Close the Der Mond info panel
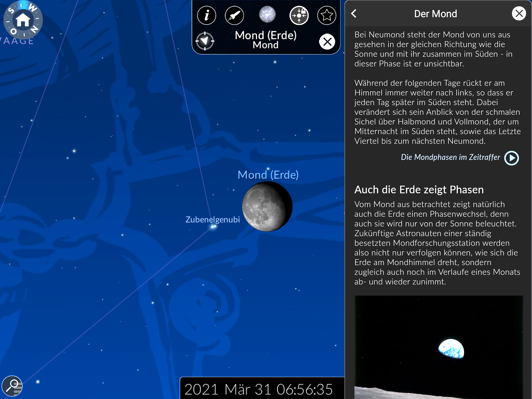Screen dimensions: 532x399 point(519,14)
